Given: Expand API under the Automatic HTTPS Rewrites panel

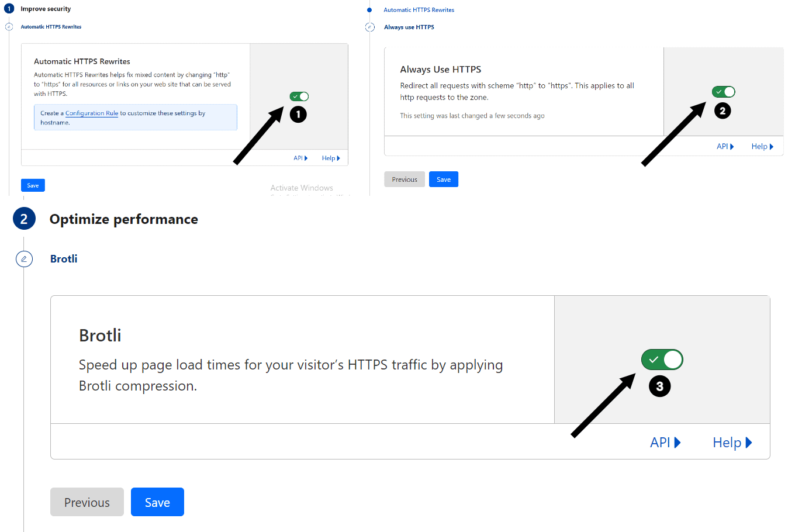Looking at the screenshot, I should tap(300, 158).
